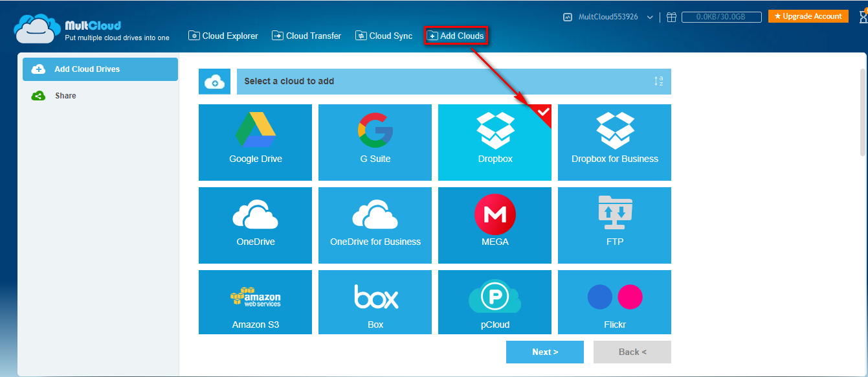Select the Google Drive cloud tile

255,143
